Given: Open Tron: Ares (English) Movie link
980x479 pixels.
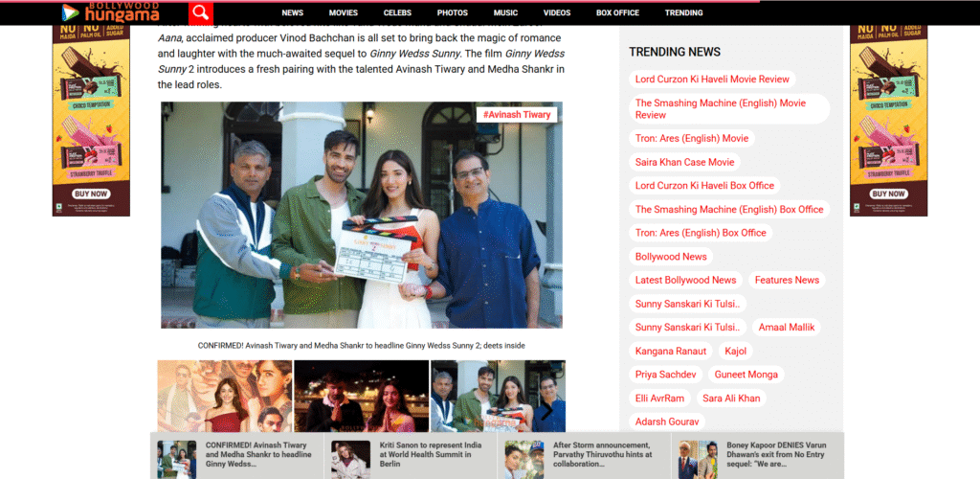Looking at the screenshot, I should (x=691, y=139).
